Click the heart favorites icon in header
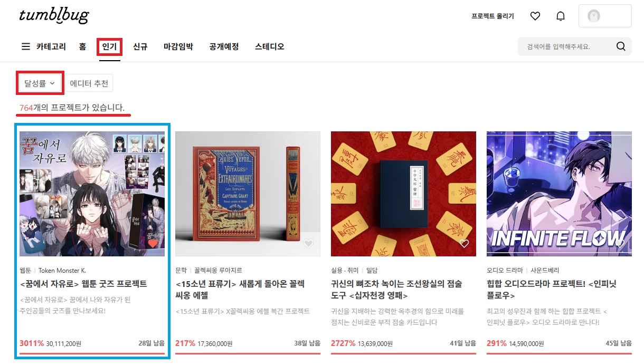 (x=535, y=16)
